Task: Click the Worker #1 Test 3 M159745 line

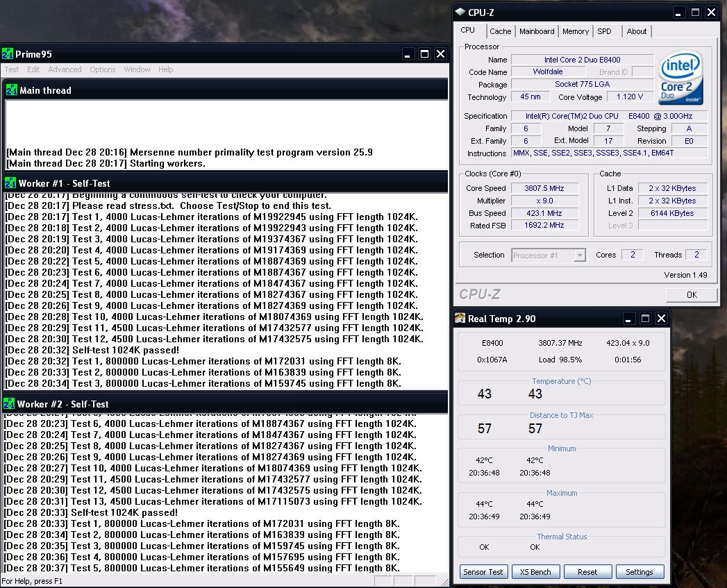Action: [203, 383]
